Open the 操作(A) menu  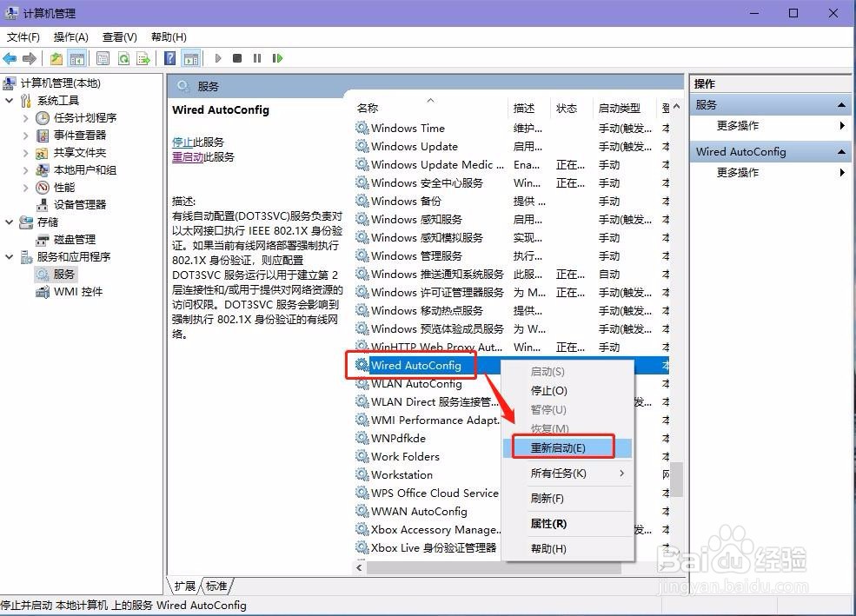[x=70, y=37]
